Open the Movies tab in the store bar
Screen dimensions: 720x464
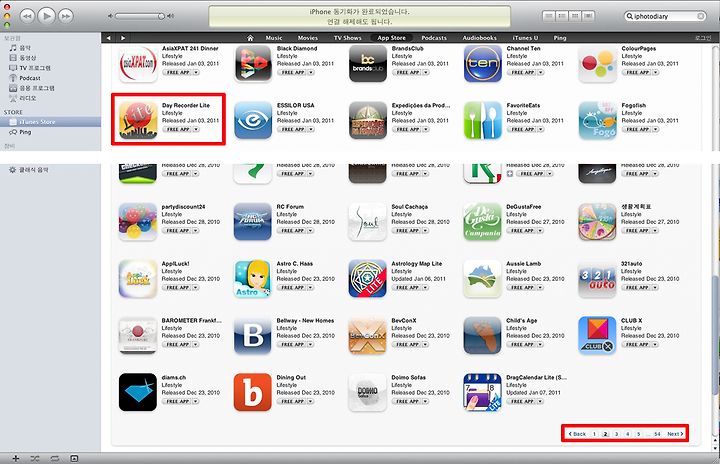tap(308, 38)
